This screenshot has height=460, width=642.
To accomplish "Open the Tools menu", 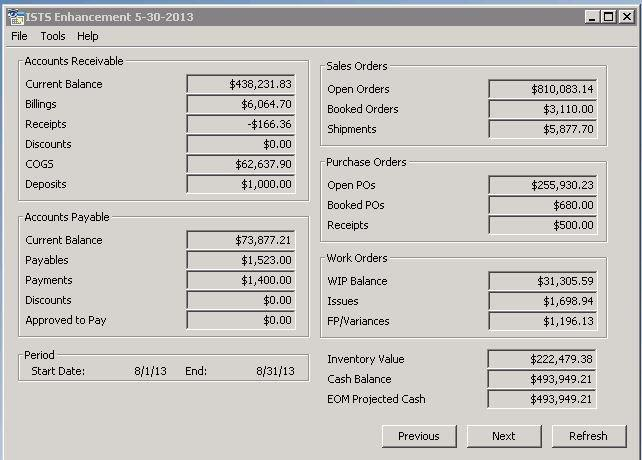I will tap(53, 36).
